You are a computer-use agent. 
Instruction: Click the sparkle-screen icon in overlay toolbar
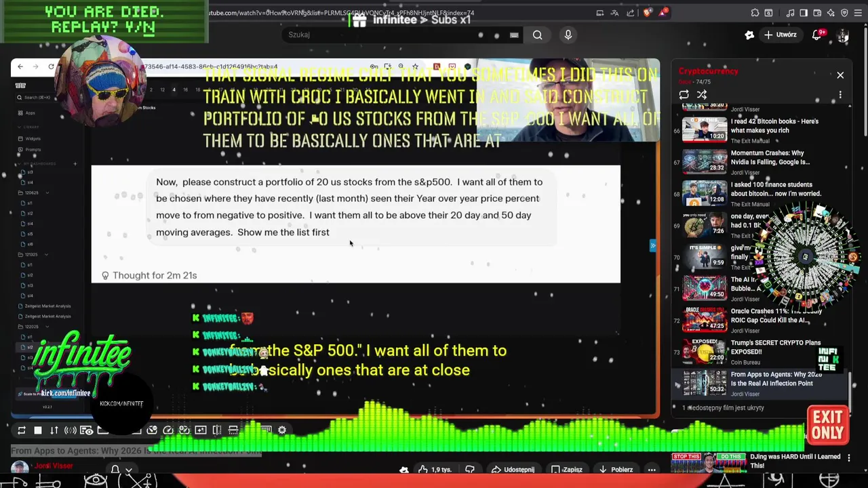click(x=201, y=430)
